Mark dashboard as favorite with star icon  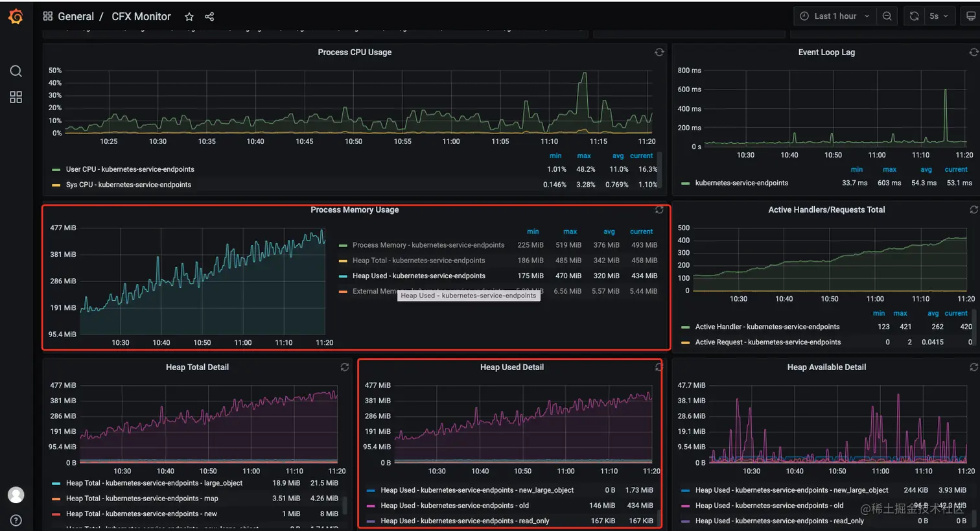(189, 17)
